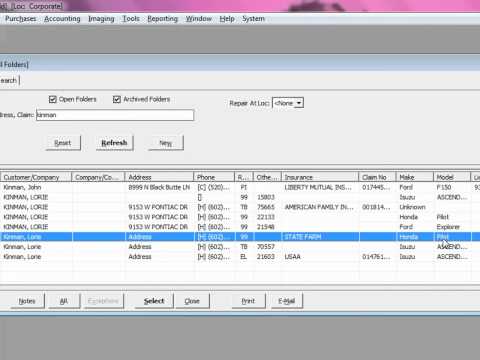Click the Print button
This screenshot has height=360, width=480.
coord(248,301)
